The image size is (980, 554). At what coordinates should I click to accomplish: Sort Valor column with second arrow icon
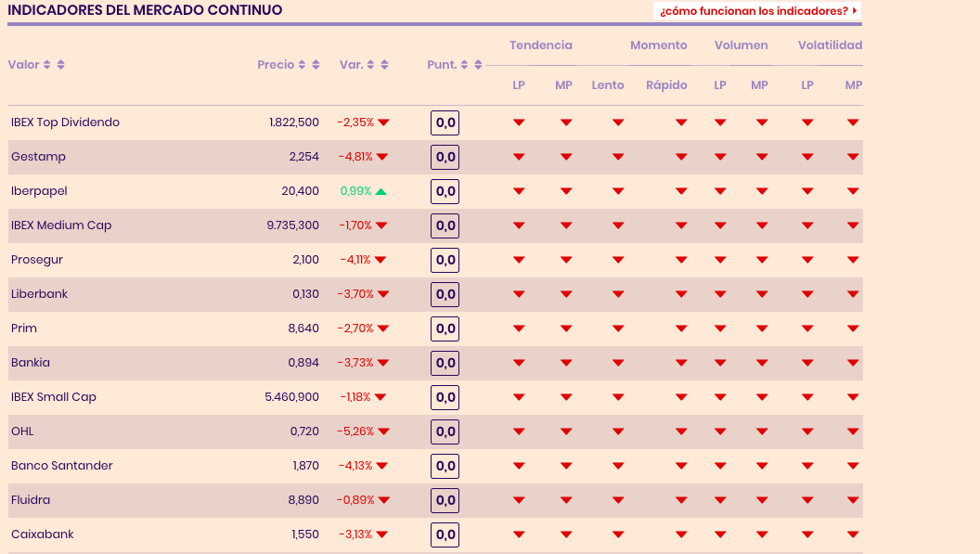[60, 64]
